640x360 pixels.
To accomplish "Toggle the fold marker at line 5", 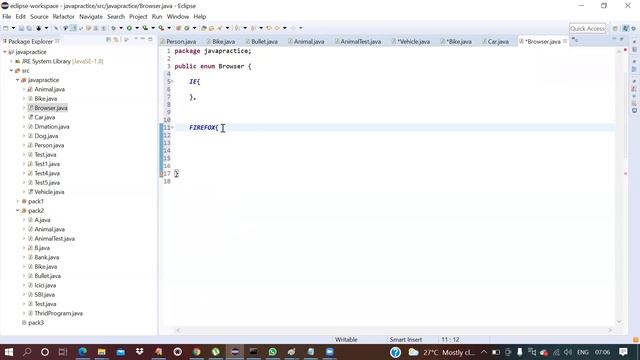I will click(x=172, y=81).
